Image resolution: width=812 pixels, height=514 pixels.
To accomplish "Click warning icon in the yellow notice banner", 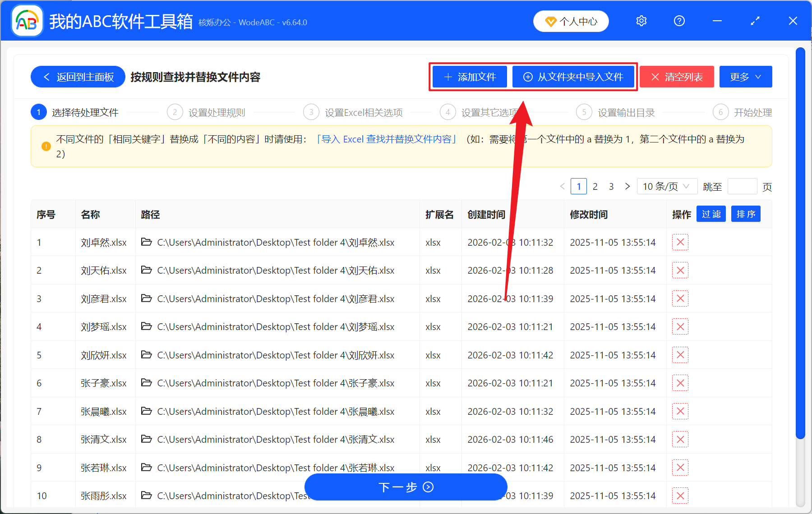I will tap(45, 146).
